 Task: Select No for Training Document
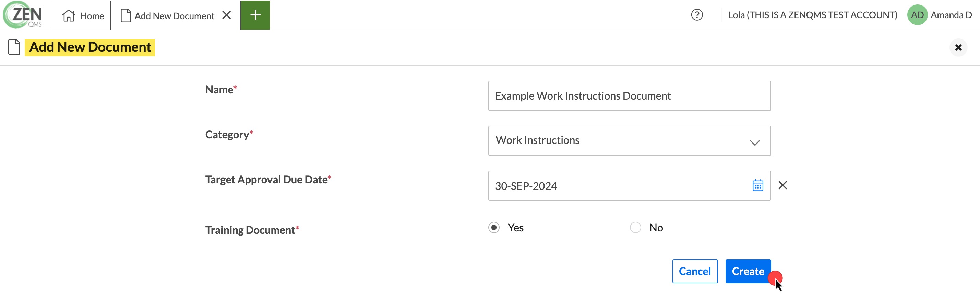635,228
